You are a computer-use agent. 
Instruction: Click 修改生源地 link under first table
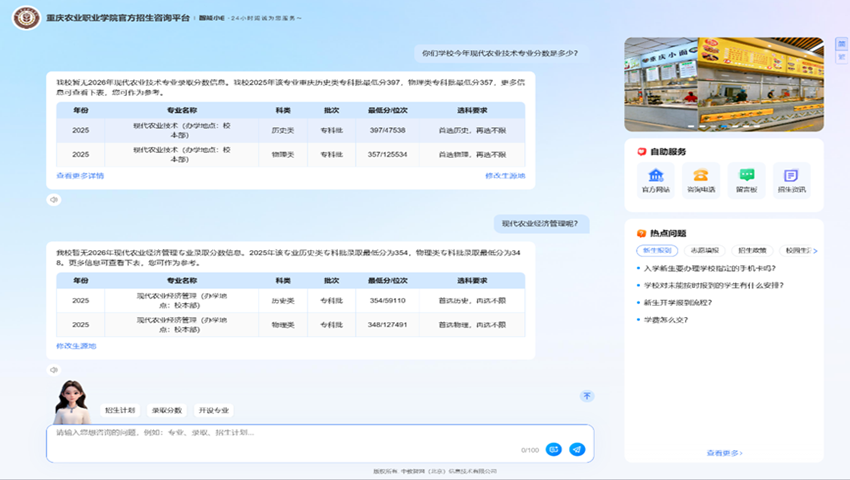(x=504, y=176)
